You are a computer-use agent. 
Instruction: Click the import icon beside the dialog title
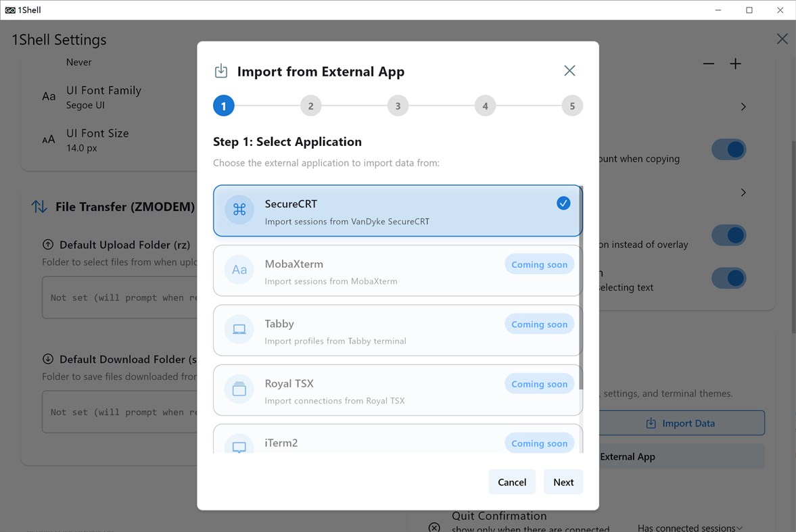pos(221,71)
